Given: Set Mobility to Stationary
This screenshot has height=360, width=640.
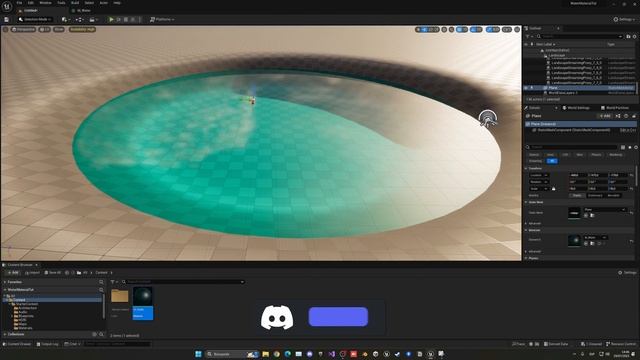Looking at the screenshot, I should 595,196.
